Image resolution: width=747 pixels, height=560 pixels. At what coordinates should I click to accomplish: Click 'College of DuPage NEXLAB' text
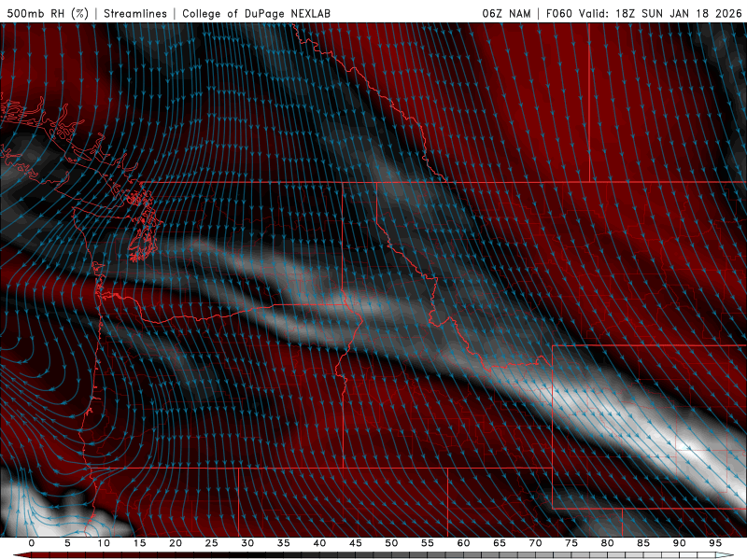256,13
